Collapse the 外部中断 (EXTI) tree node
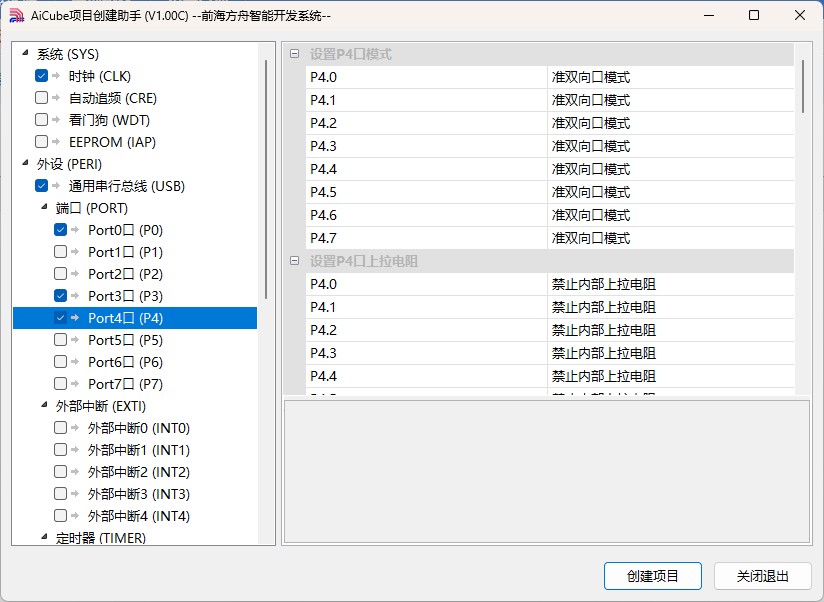Viewport: 824px width, 602px height. point(44,404)
